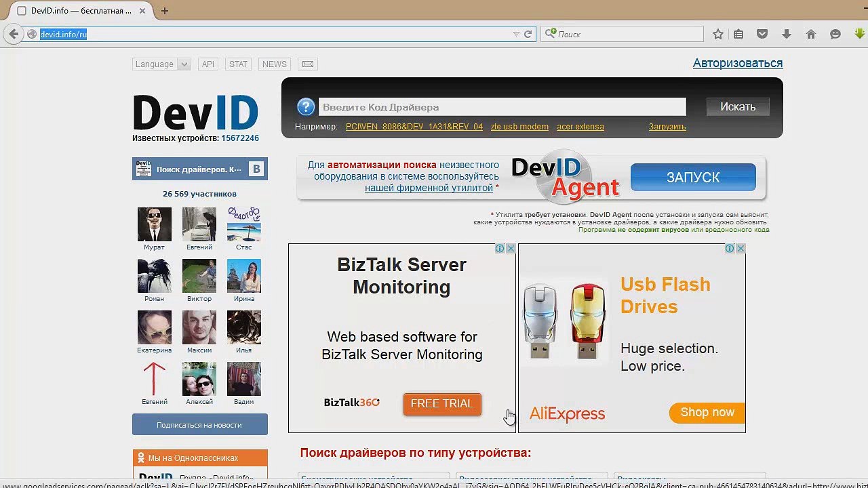Viewport: 868px width, 488px height.
Task: Click the acer extensa example link
Action: coord(580,127)
